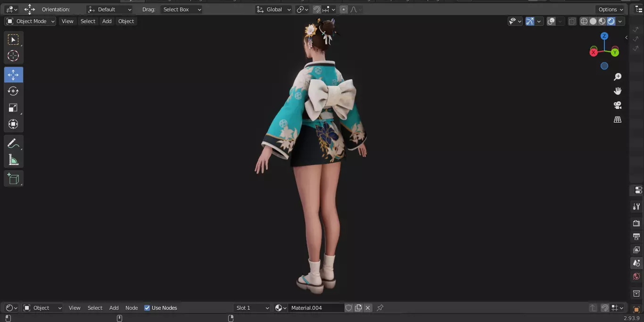
Task: Click the blue Z axis gizmo ball
Action: point(604,36)
